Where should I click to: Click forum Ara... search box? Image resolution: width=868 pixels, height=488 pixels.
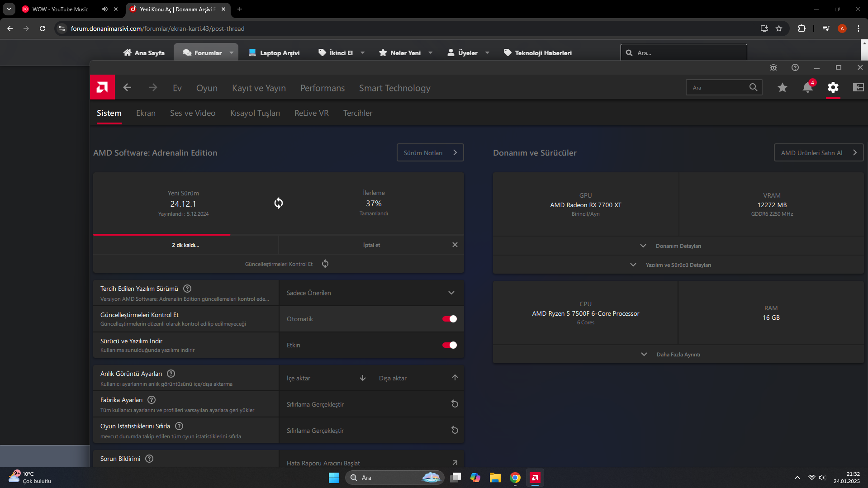[683, 53]
